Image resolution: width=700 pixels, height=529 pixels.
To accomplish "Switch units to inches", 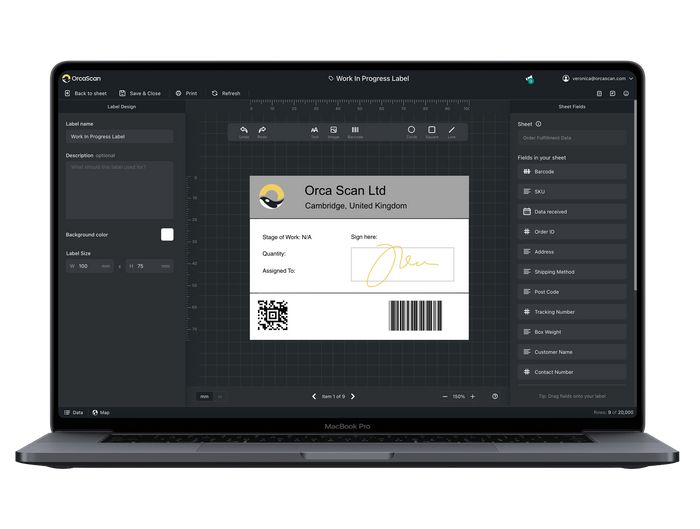I will click(220, 396).
